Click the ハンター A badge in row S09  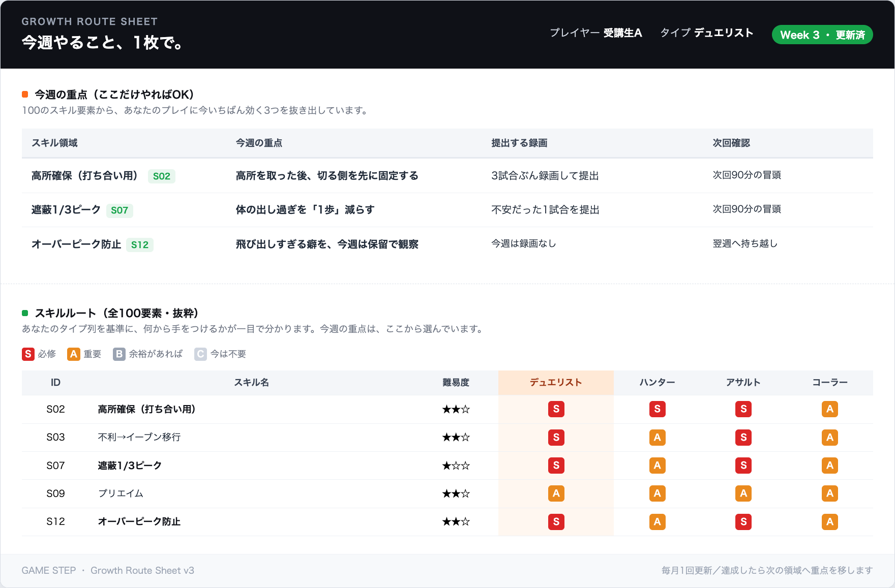point(658,493)
